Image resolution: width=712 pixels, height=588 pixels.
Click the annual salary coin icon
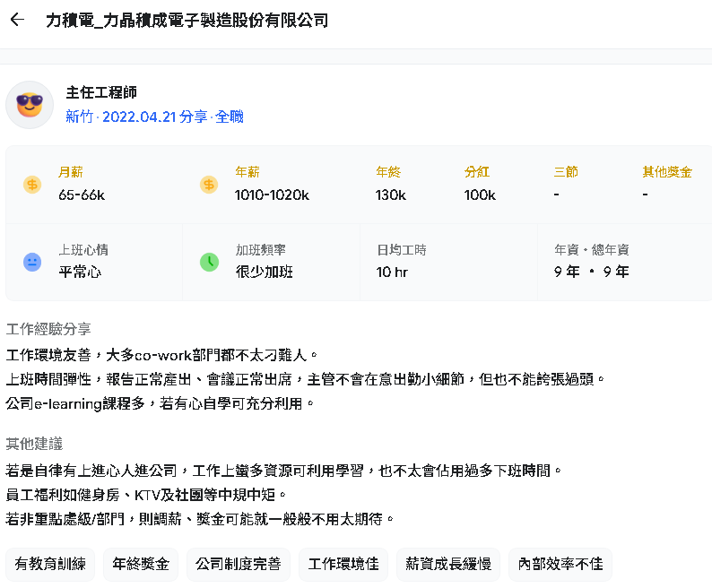[209, 185]
